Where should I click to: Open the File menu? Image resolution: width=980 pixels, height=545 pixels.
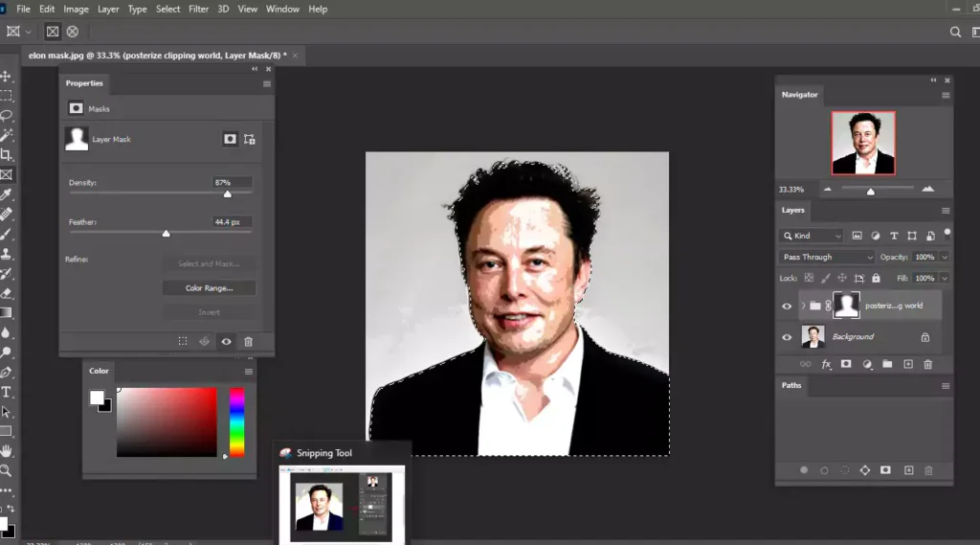pos(23,10)
